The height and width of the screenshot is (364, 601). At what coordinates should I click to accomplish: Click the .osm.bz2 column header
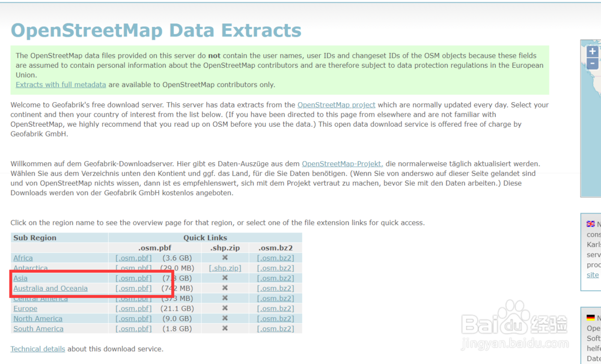point(276,247)
